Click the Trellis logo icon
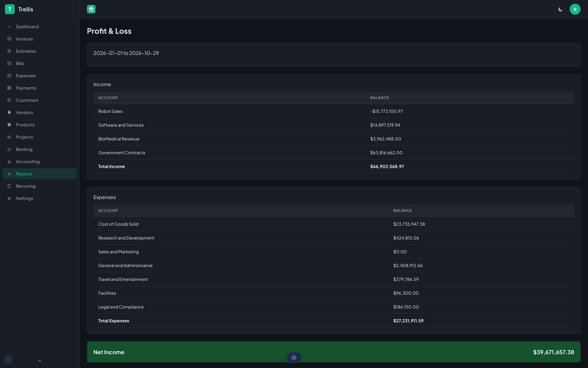 click(10, 9)
